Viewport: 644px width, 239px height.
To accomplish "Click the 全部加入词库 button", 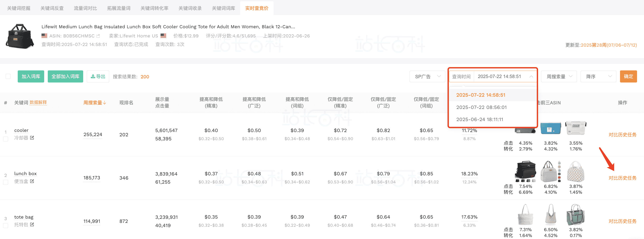I will coord(65,76).
